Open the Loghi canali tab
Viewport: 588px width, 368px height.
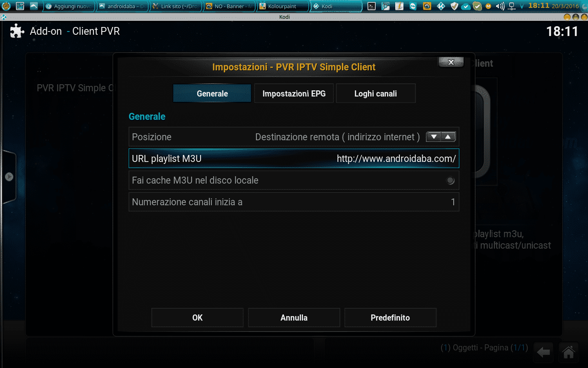point(376,94)
